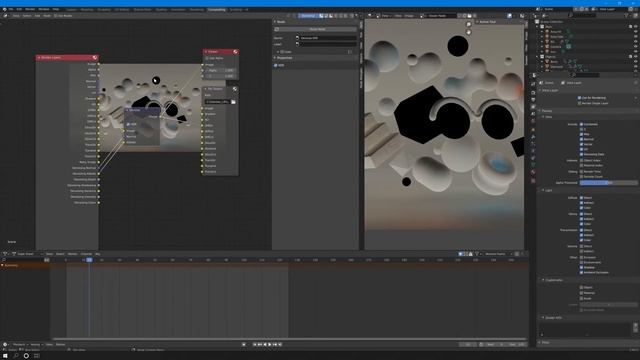Open the node editor Add menu
The height and width of the screenshot is (360, 640).
click(x=37, y=16)
